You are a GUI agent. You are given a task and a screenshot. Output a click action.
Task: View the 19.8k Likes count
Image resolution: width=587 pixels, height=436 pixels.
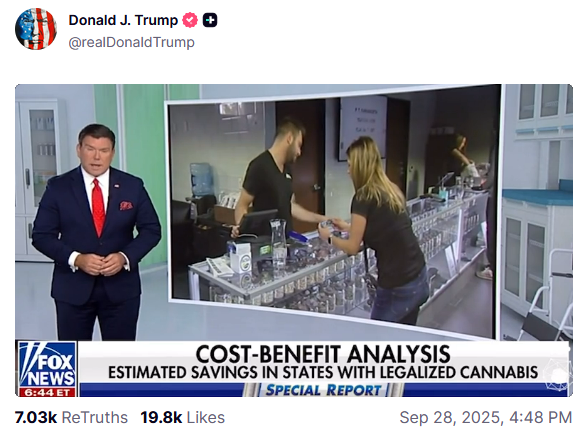161,418
